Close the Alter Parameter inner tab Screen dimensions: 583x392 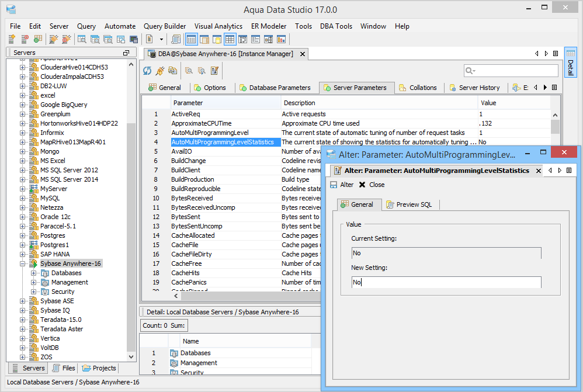pos(539,171)
